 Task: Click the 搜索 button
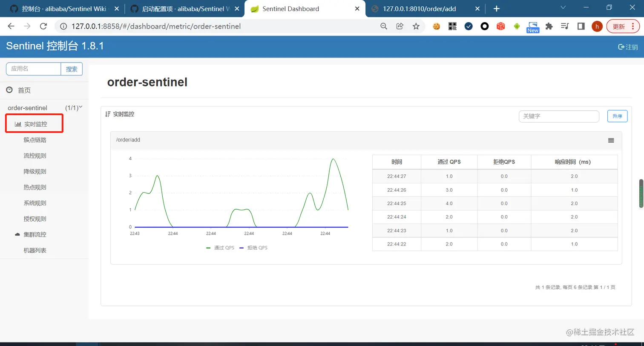click(x=72, y=69)
